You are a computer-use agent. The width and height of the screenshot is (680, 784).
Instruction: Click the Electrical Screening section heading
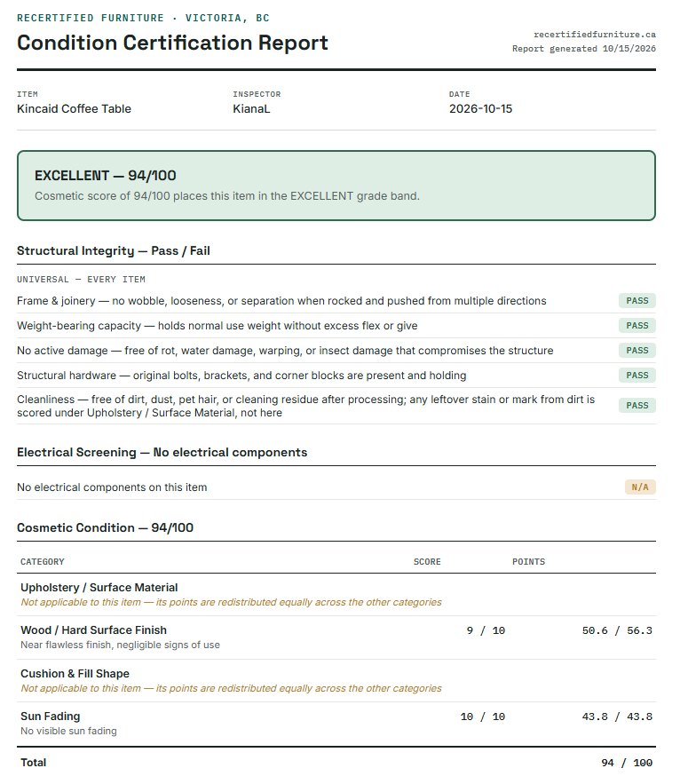pos(162,453)
